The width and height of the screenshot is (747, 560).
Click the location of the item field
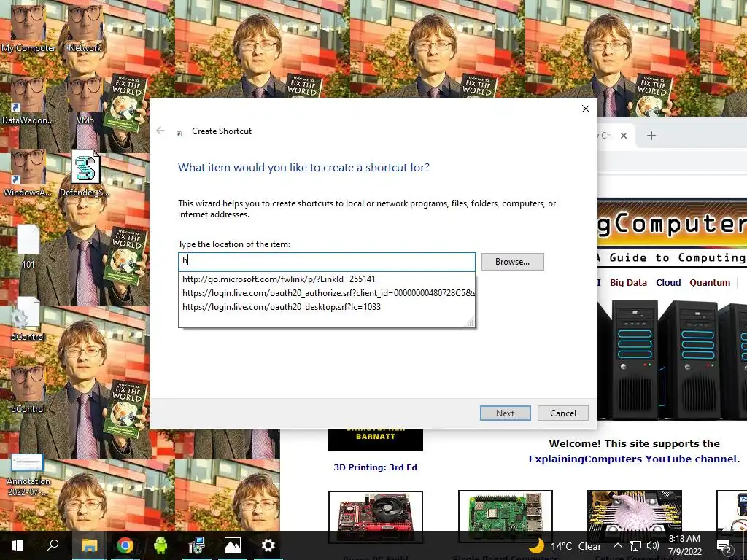click(327, 262)
